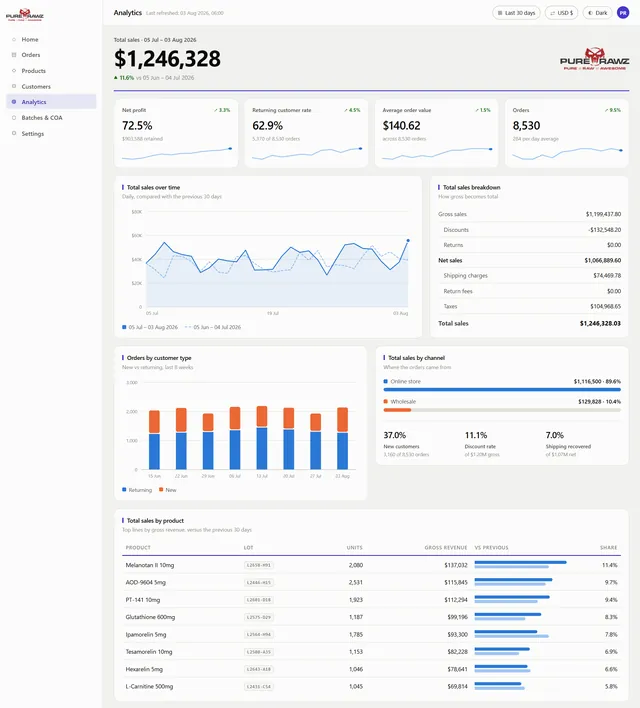The image size is (640, 708).
Task: Click the 7.0% Shipping recovered stat
Action: tap(568, 444)
